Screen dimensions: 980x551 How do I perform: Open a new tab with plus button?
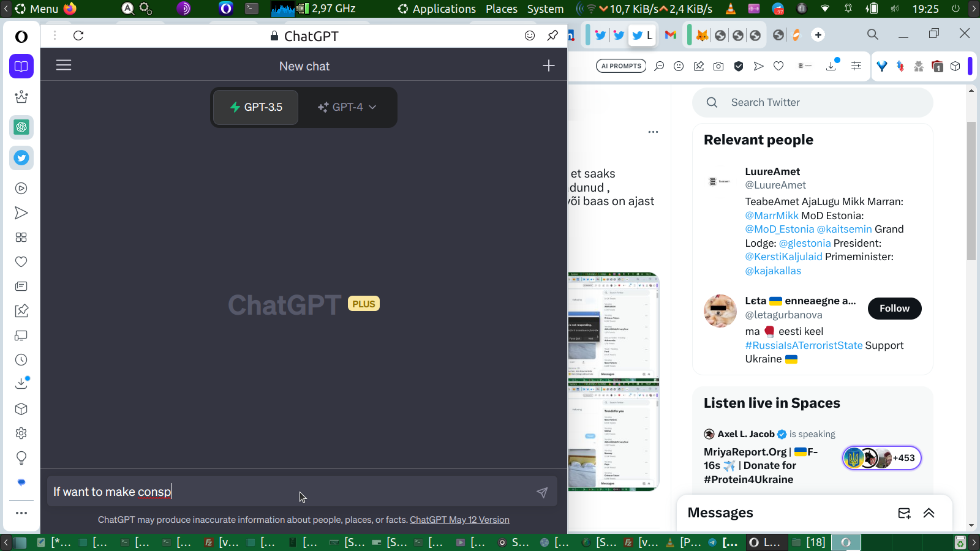pos(818,35)
